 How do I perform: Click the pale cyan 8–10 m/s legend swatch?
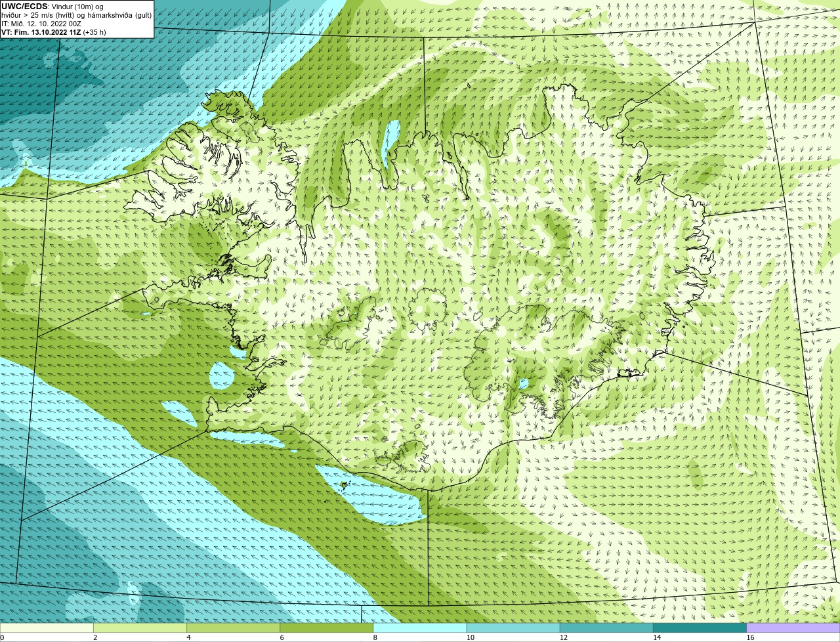[x=420, y=628]
